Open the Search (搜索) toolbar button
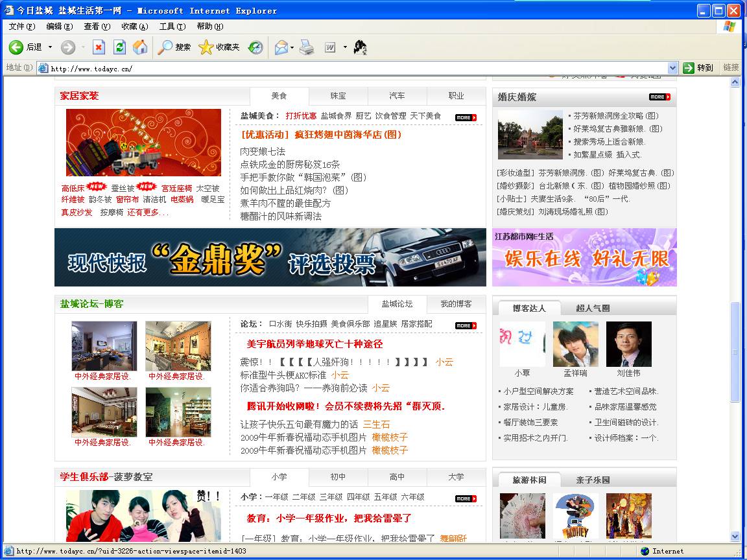This screenshot has width=747, height=560. tap(175, 47)
